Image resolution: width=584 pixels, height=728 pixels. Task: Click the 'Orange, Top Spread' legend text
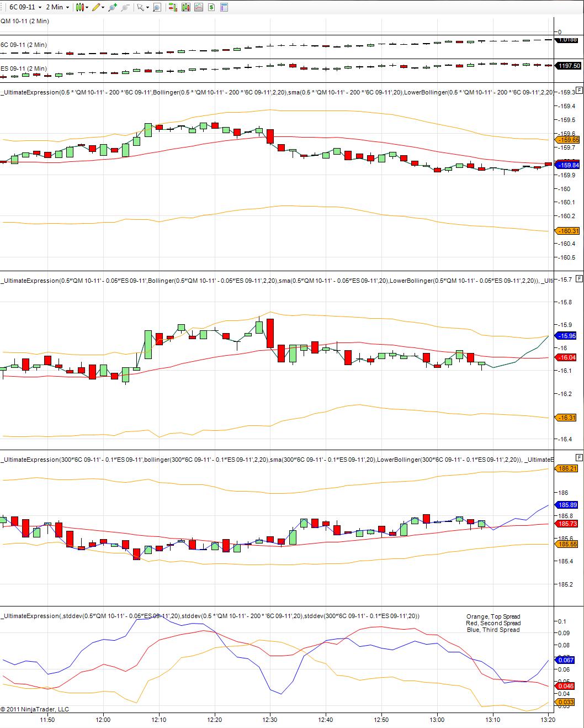493,616
